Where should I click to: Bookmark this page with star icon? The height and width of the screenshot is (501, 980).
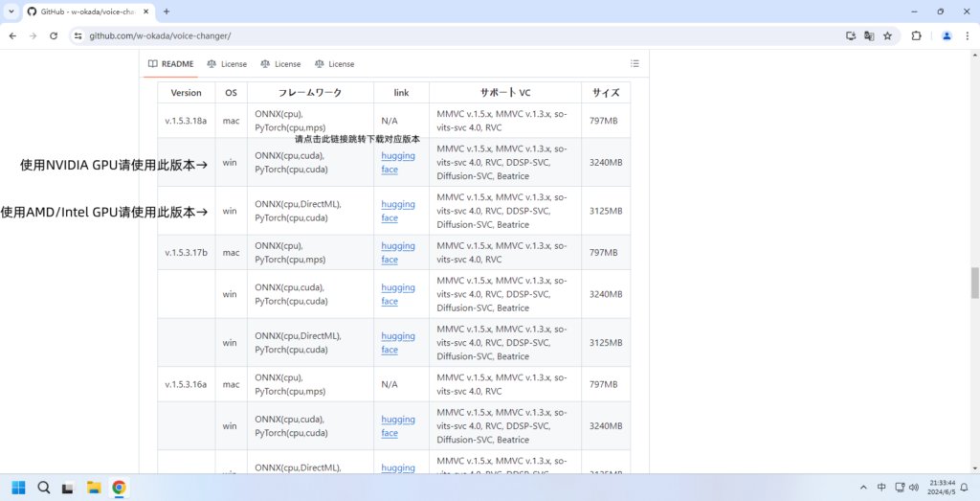[x=887, y=36]
